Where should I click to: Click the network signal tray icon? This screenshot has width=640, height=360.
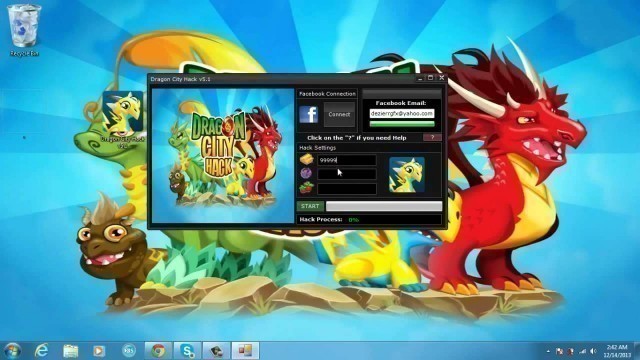pos(582,351)
